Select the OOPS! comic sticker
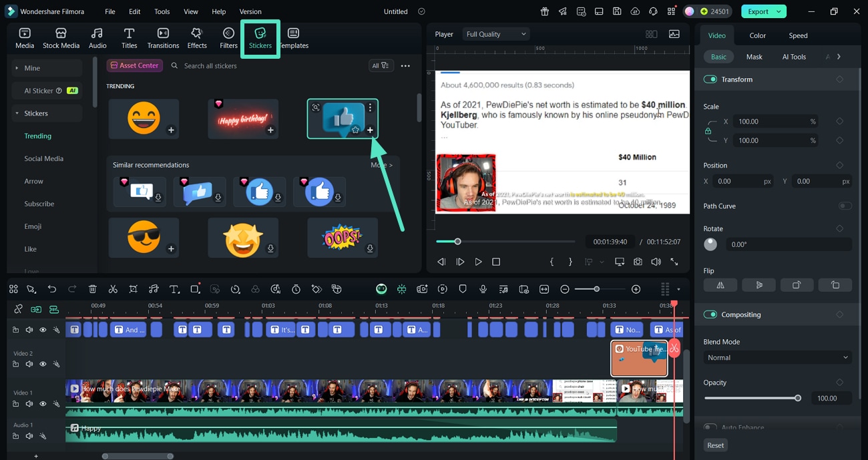 (342, 238)
